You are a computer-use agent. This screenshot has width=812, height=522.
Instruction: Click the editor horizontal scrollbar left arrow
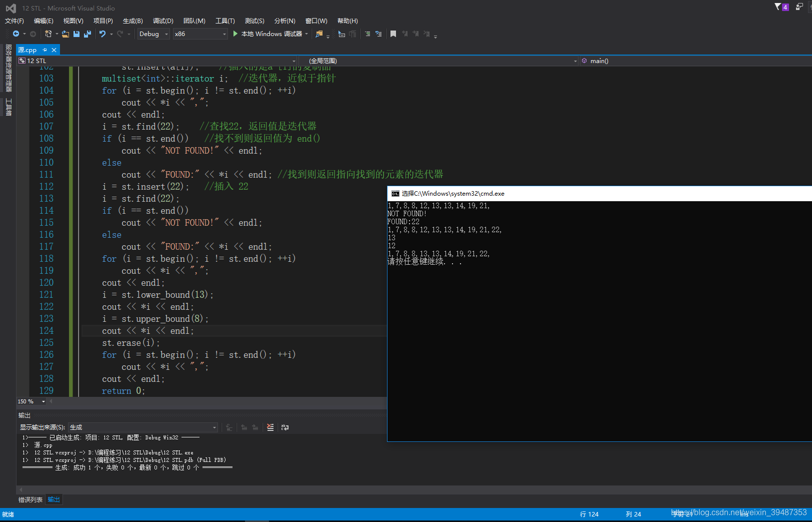coord(51,401)
